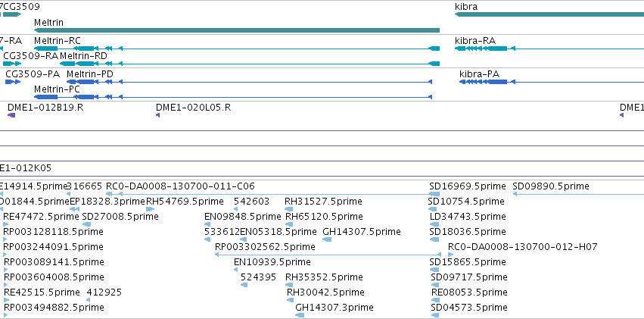Select the RC0-DA0008-130700-011-C06 feature label
Screen dimensions: 644x319
pyautogui.click(x=180, y=186)
